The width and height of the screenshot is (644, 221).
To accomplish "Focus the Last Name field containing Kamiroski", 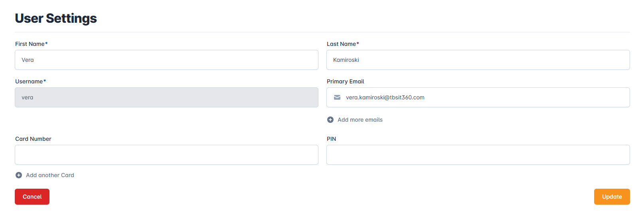I will click(x=478, y=60).
